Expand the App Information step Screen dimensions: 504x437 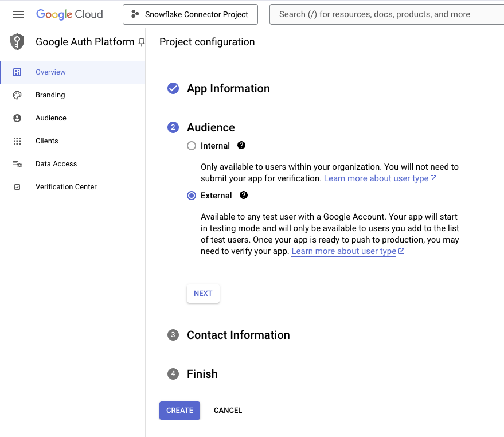point(228,88)
